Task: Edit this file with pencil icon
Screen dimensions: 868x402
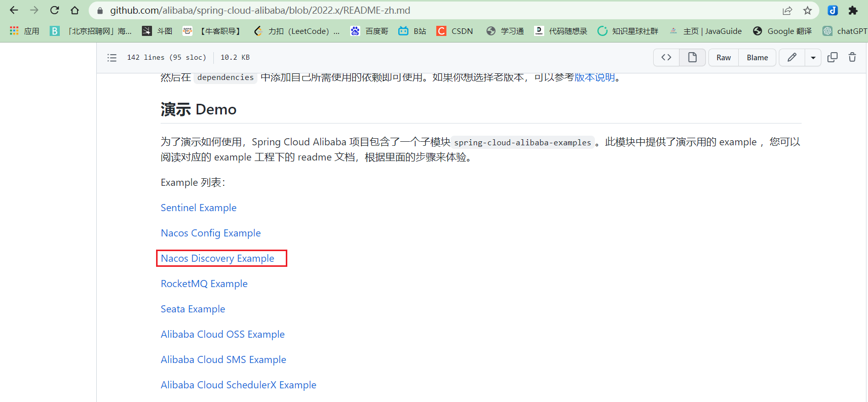Action: (x=791, y=58)
